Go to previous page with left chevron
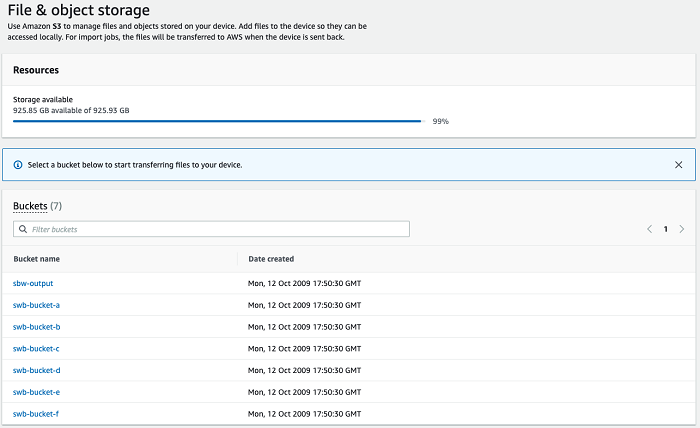 coord(649,229)
